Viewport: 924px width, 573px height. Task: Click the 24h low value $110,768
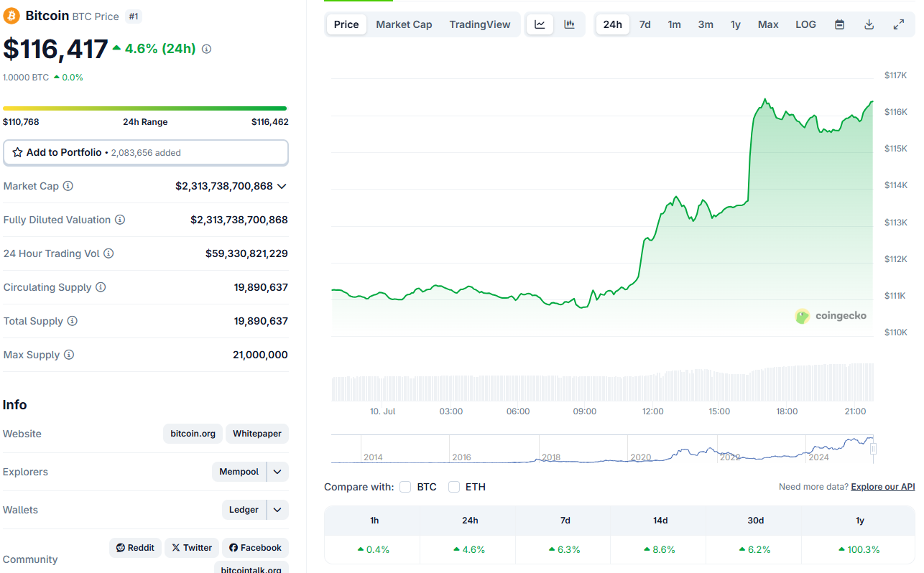click(21, 122)
